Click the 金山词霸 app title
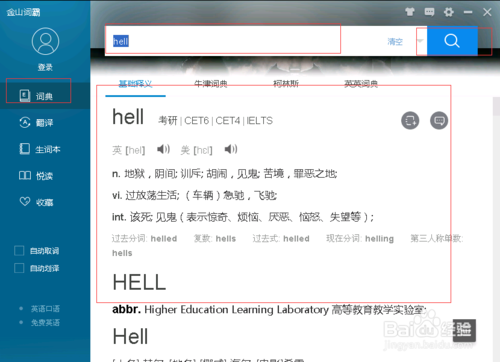This screenshot has width=500, height=362. 23,12
